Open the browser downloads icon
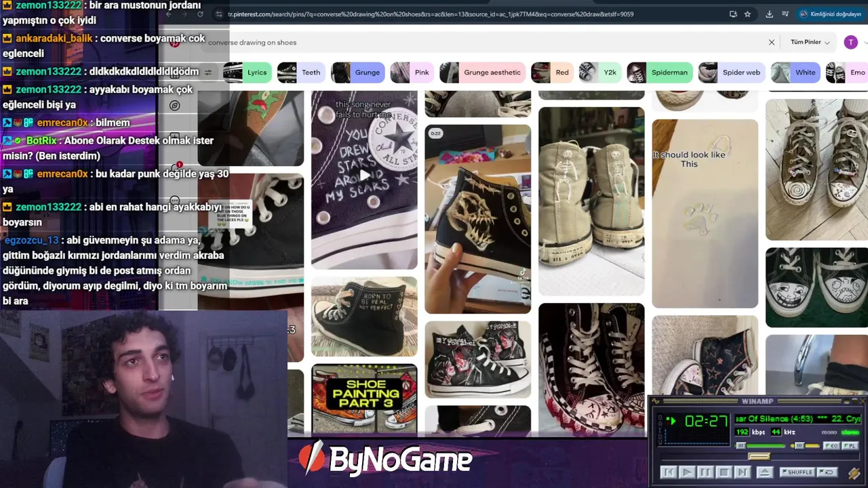868x488 pixels. [x=769, y=14]
